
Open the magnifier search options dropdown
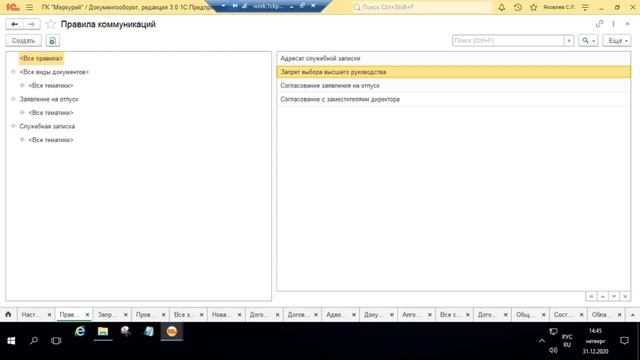pyautogui.click(x=588, y=41)
